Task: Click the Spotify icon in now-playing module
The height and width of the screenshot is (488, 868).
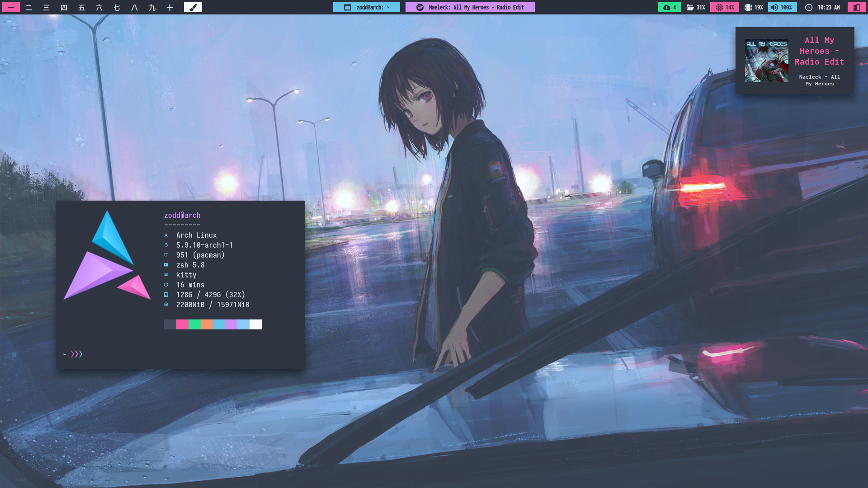Action: click(420, 7)
